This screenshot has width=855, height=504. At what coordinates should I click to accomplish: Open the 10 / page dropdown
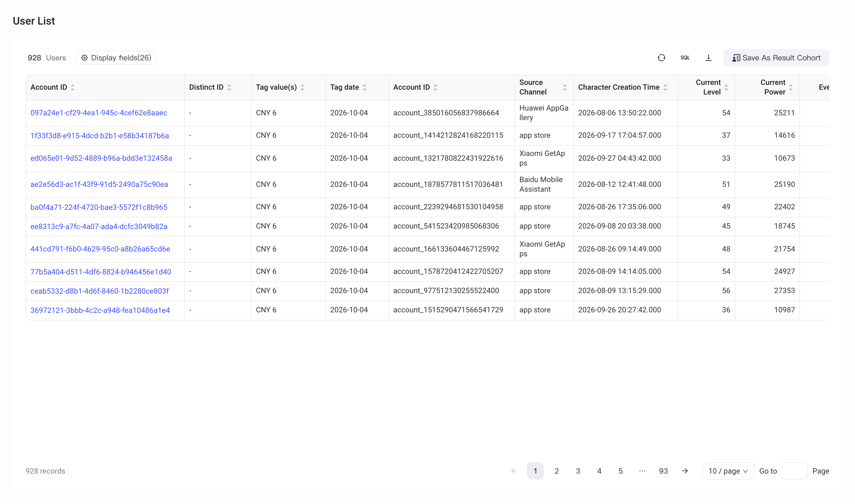coord(728,471)
